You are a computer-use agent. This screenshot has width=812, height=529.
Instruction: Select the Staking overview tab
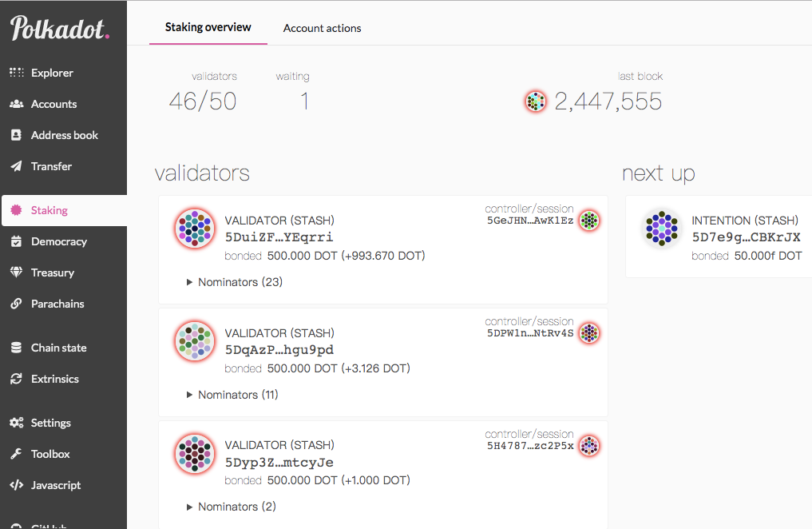(208, 27)
